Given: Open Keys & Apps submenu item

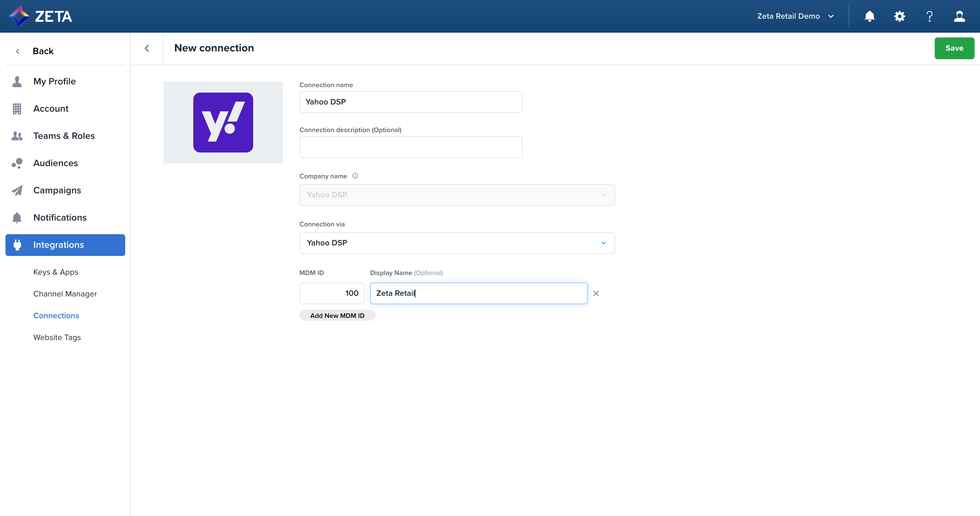Looking at the screenshot, I should click(55, 272).
